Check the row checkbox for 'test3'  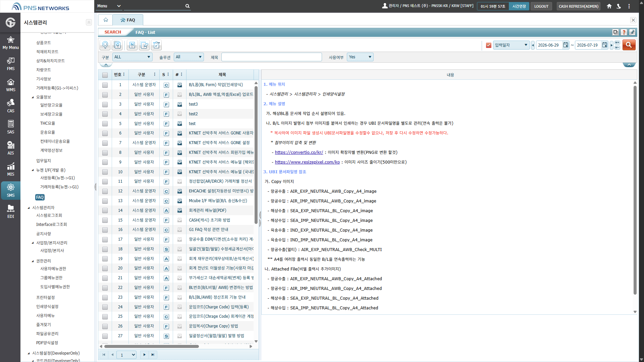[105, 105]
